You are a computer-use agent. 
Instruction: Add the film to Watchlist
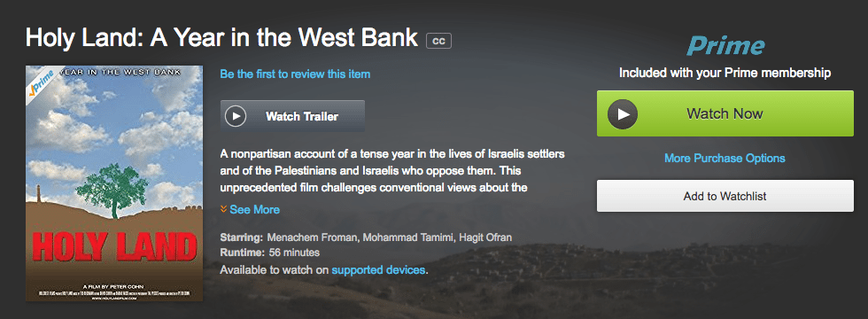[x=725, y=196]
